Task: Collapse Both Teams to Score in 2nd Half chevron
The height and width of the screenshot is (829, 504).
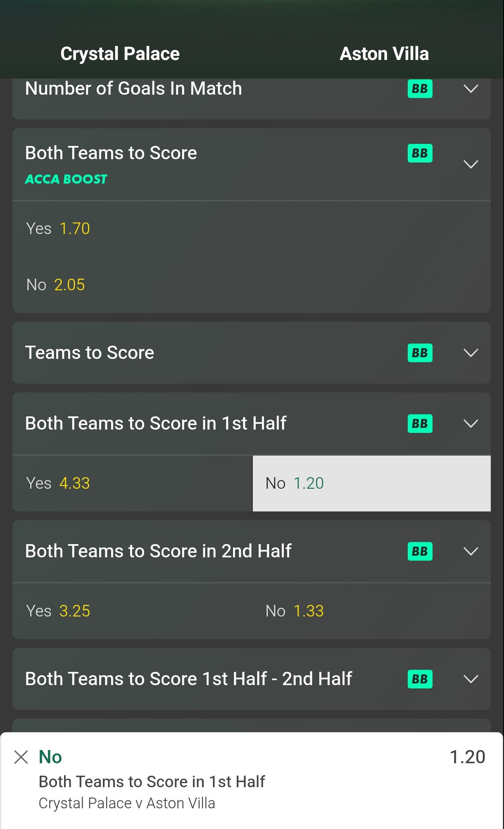Action: coord(471,552)
